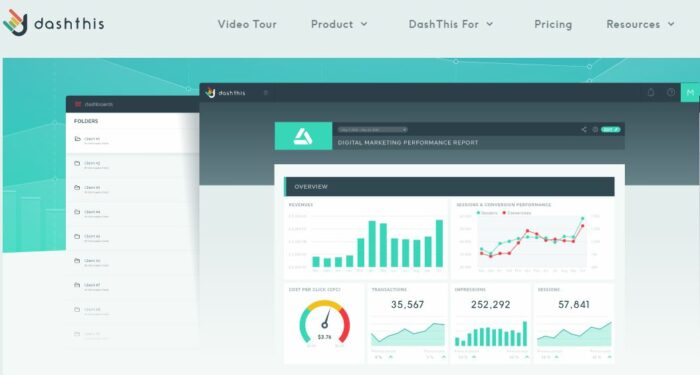Click the share icon in the report header
This screenshot has width=700, height=375.
pyautogui.click(x=584, y=129)
